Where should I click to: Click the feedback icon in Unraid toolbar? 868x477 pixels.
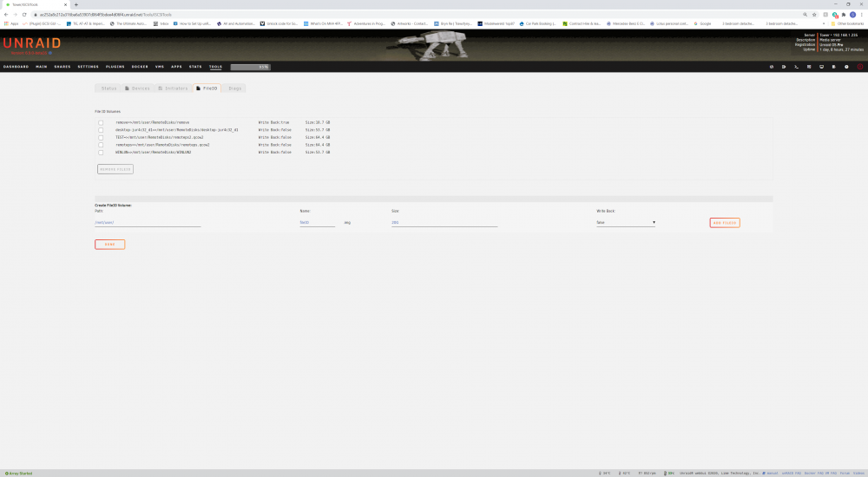coord(809,67)
